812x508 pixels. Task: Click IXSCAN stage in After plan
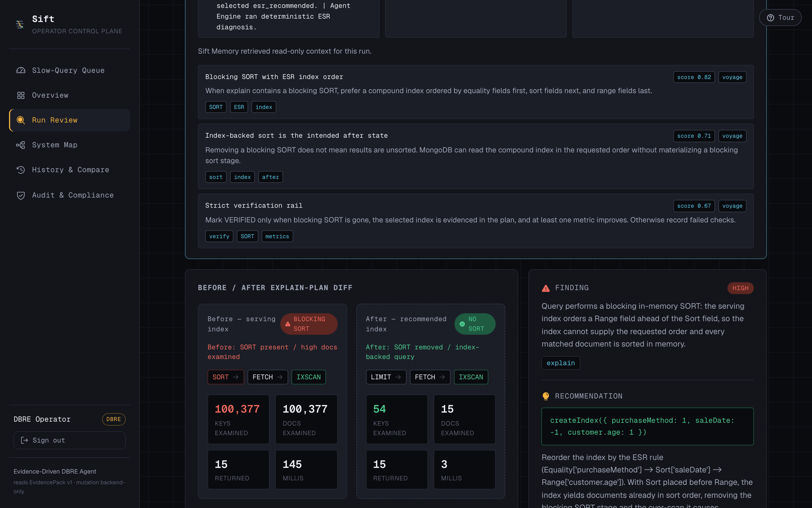click(471, 377)
